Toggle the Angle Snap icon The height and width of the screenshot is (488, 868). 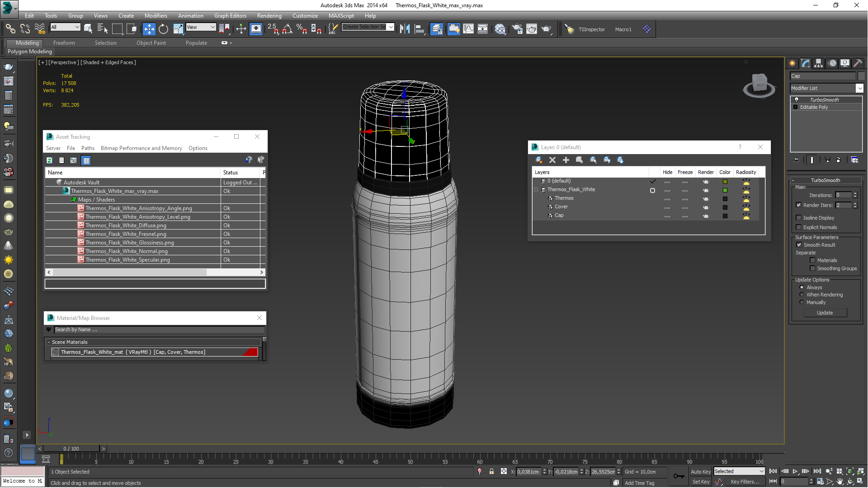click(x=288, y=29)
